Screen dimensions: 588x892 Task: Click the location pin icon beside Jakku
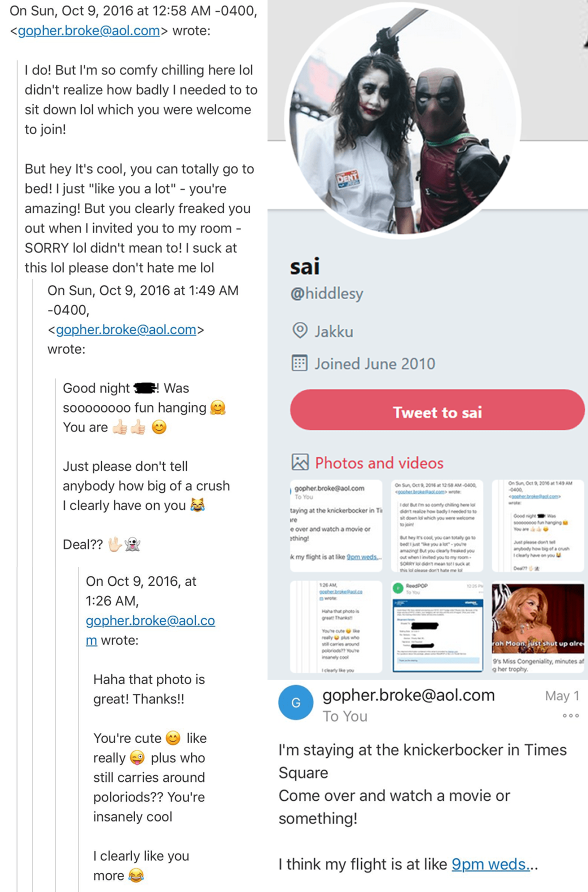(x=299, y=330)
